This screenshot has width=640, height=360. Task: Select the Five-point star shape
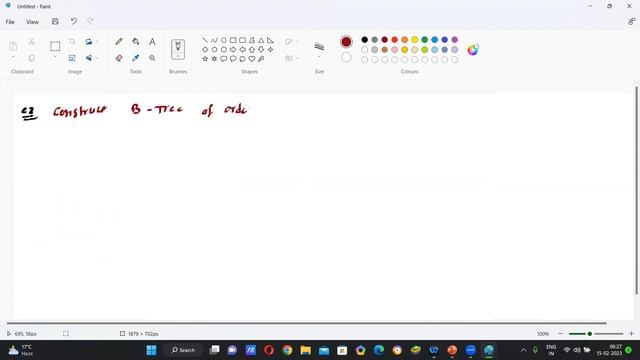pos(205,59)
